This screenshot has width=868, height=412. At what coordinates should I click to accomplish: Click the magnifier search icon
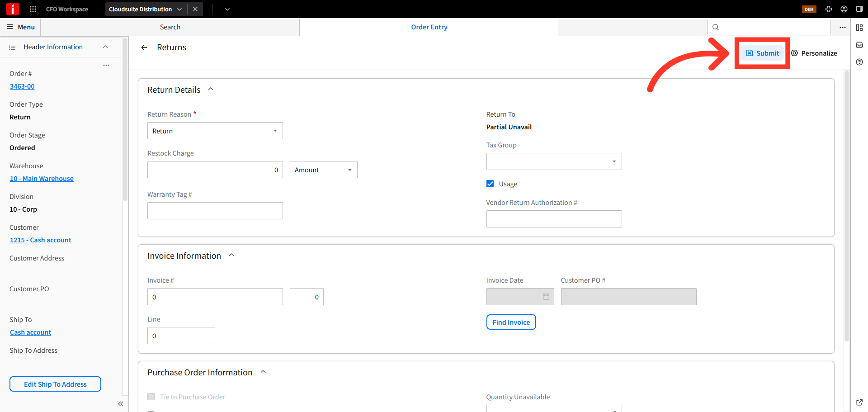point(716,27)
